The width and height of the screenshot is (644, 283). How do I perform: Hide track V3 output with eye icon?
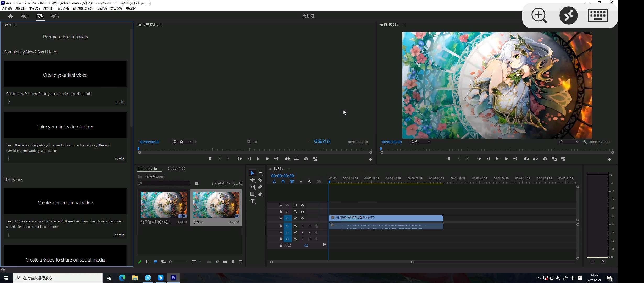tap(302, 205)
